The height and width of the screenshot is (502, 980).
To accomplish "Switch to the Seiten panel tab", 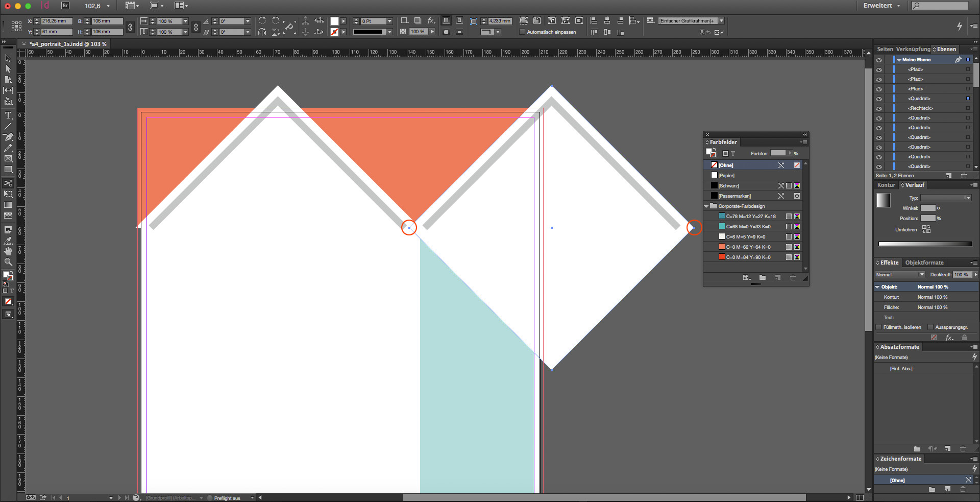I will pos(885,50).
